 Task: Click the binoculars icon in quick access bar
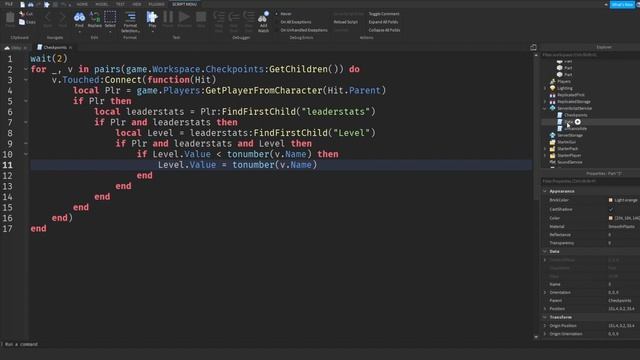pyautogui.click(x=31, y=4)
